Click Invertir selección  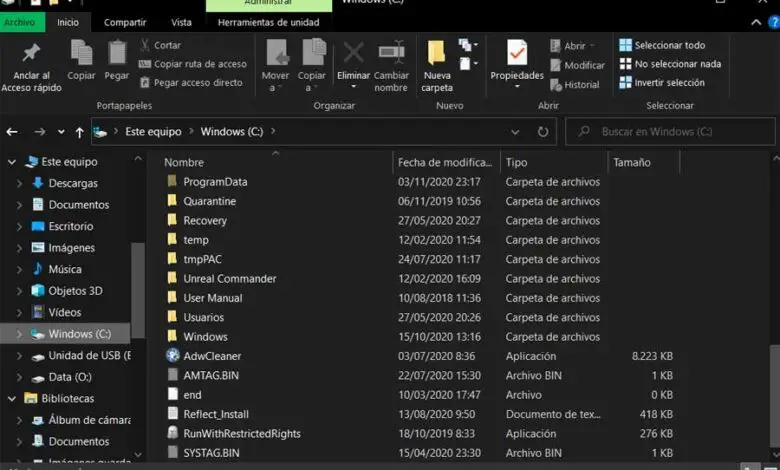pyautogui.click(x=662, y=83)
